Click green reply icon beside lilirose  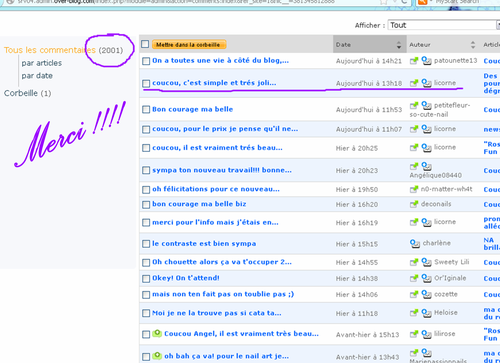pos(414,334)
